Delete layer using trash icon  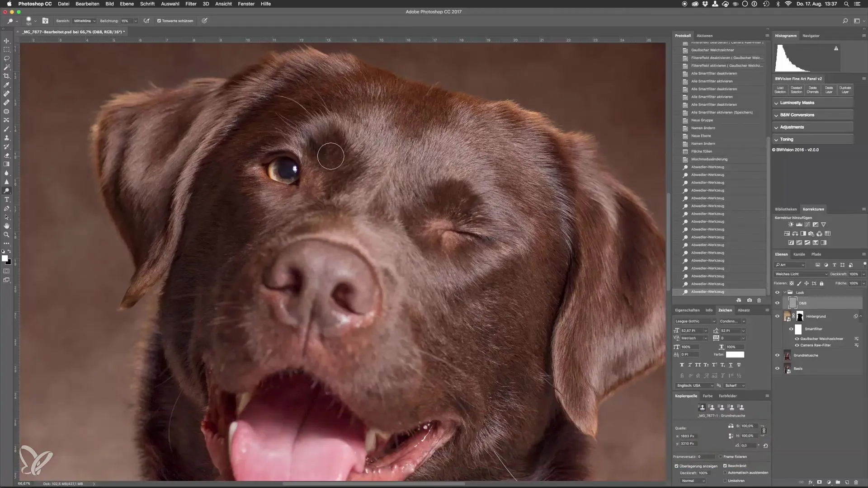tap(856, 482)
